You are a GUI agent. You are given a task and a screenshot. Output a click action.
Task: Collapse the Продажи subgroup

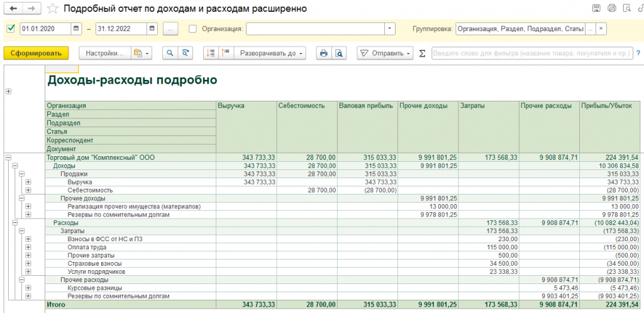pyautogui.click(x=22, y=174)
